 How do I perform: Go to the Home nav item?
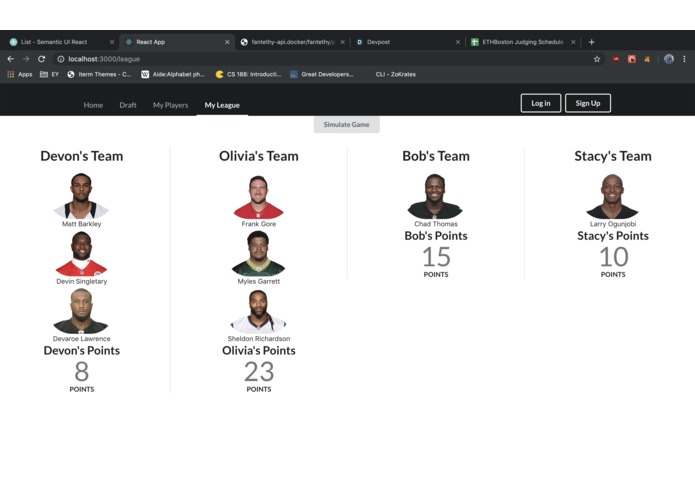point(93,105)
